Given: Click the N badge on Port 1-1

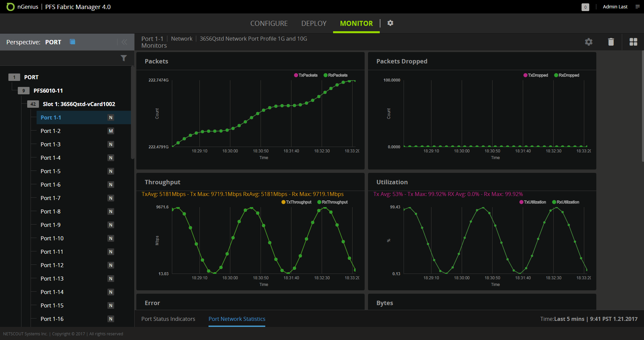Looking at the screenshot, I should (x=111, y=117).
